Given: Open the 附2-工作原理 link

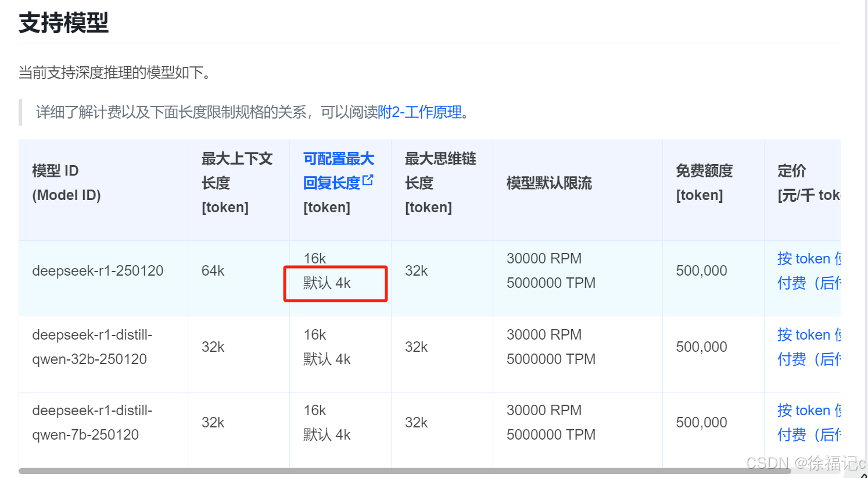Looking at the screenshot, I should (x=419, y=112).
